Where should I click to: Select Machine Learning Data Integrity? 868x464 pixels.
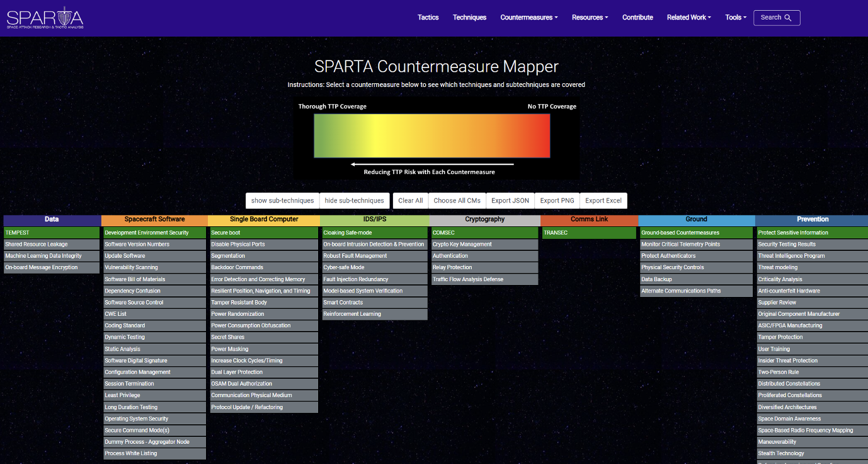point(52,256)
